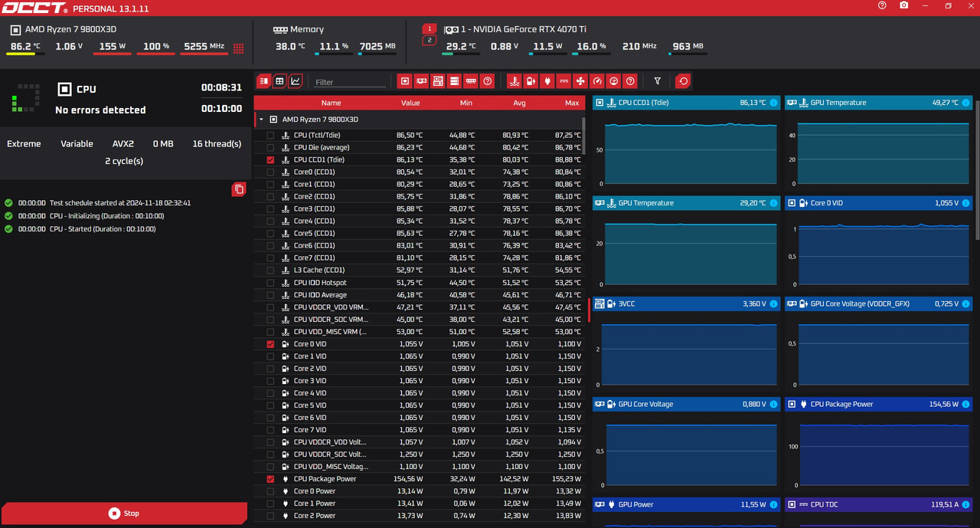The height and width of the screenshot is (528, 980).
Task: Filter sensors by motherboard icon
Action: pyautogui.click(x=438, y=80)
